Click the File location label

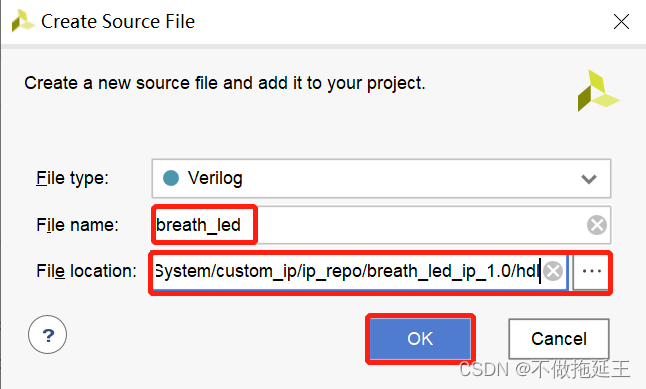tap(86, 271)
